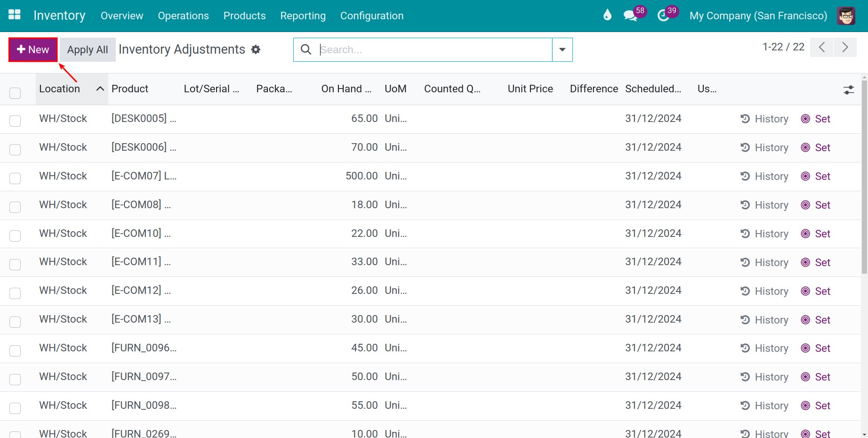Click the vertical scrollbar thumb

[864, 177]
